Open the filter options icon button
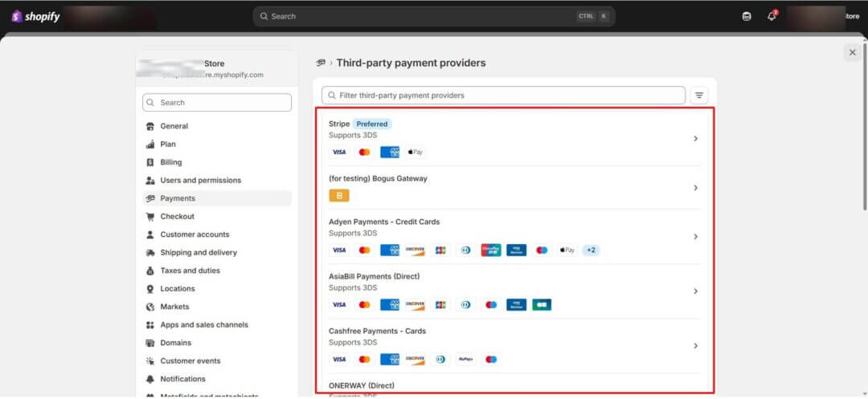The image size is (868, 399). click(x=699, y=96)
